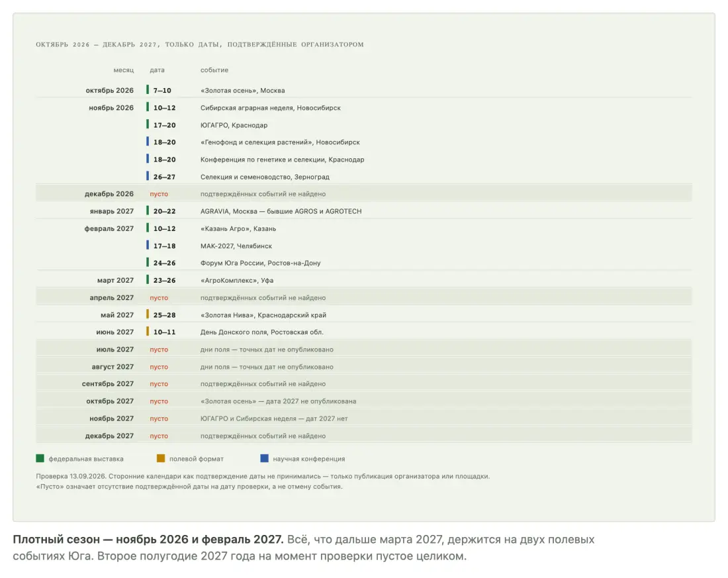Click '«Золотая Нива», Краснодарский край' event
728x578 pixels.
(263, 315)
